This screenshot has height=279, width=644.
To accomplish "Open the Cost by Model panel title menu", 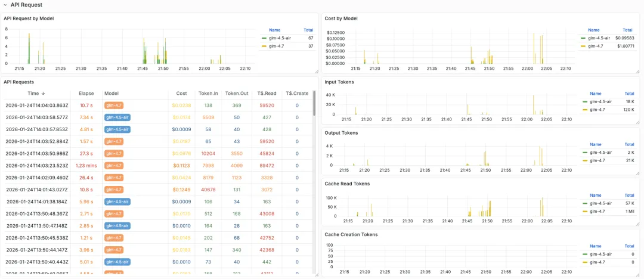I will tap(340, 18).
